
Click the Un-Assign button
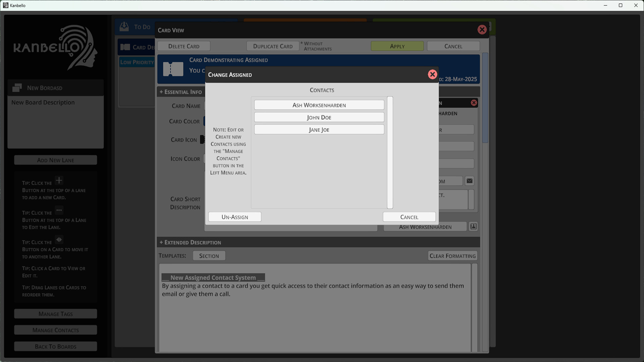pyautogui.click(x=234, y=217)
